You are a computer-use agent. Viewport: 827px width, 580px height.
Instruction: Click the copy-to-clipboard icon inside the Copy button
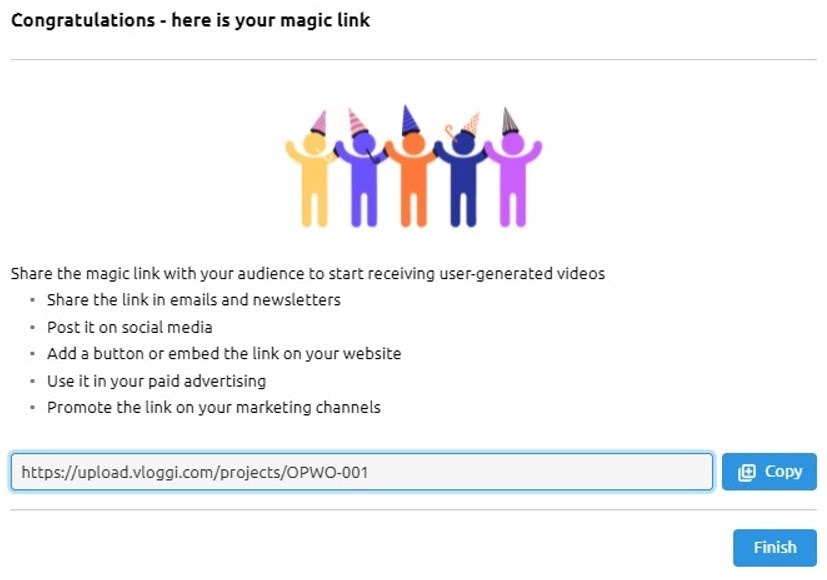(x=747, y=471)
